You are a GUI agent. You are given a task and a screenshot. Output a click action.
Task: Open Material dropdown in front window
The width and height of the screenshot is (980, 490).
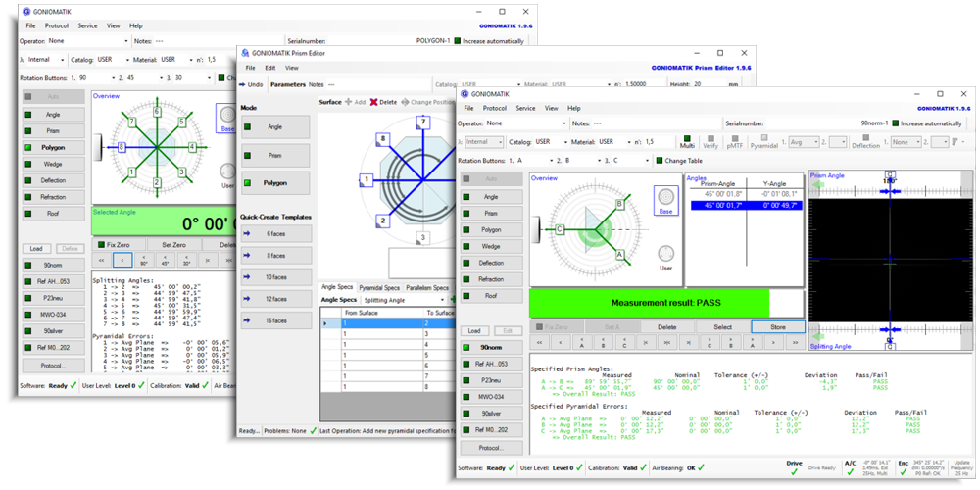(613, 142)
